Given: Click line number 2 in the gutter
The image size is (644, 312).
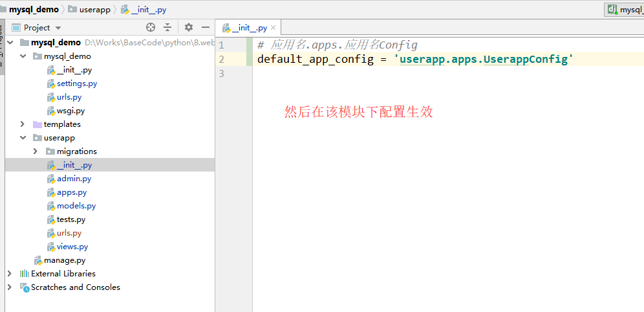Looking at the screenshot, I should click(222, 59).
